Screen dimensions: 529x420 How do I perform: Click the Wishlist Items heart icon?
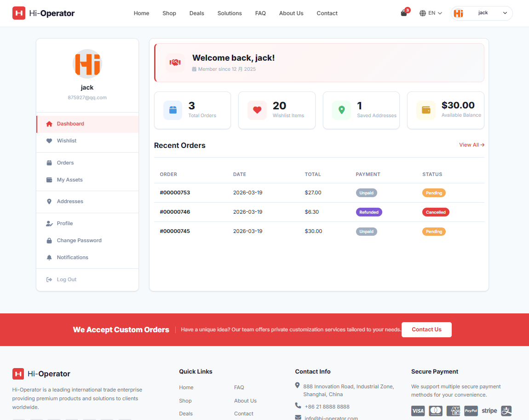[257, 110]
